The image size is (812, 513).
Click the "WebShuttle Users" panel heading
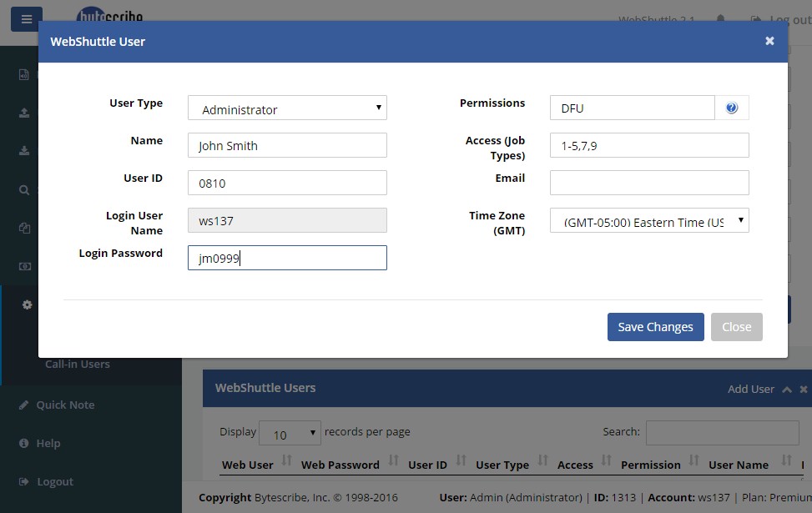point(265,388)
